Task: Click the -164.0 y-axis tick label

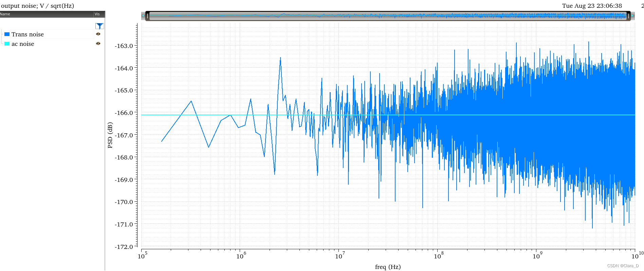Action: [x=124, y=68]
